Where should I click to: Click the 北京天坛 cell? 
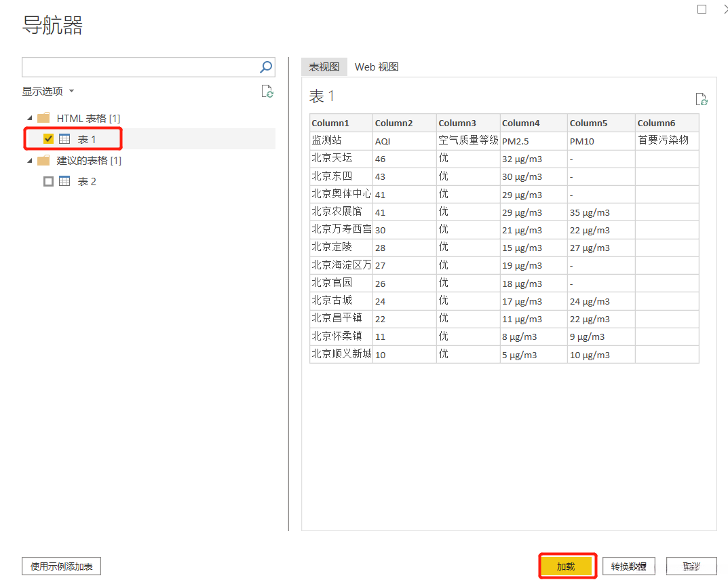(x=341, y=159)
